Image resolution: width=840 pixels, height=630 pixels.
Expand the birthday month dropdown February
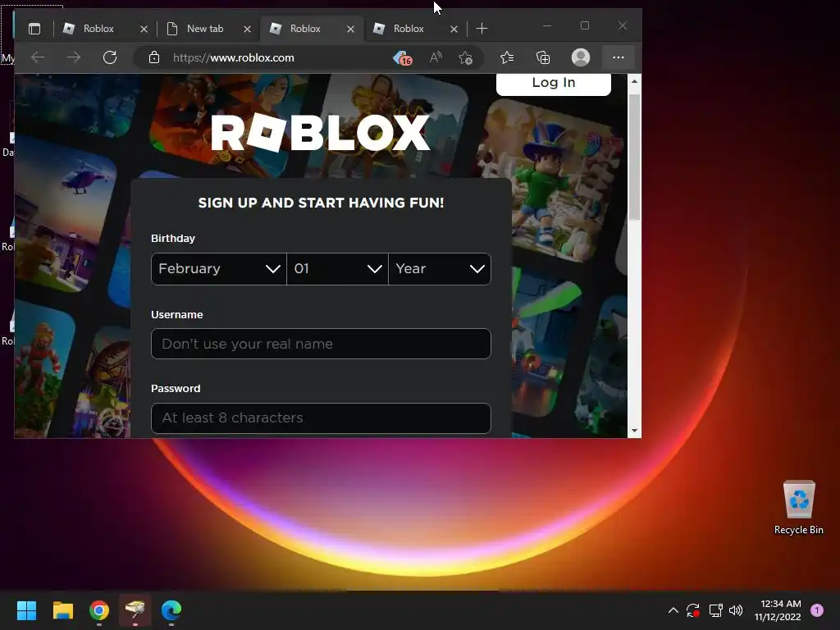coord(219,269)
